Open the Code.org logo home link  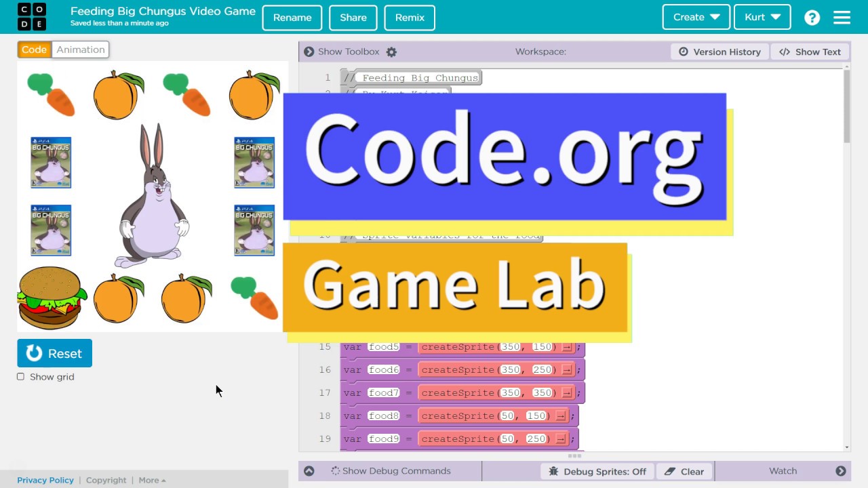pyautogui.click(x=32, y=17)
